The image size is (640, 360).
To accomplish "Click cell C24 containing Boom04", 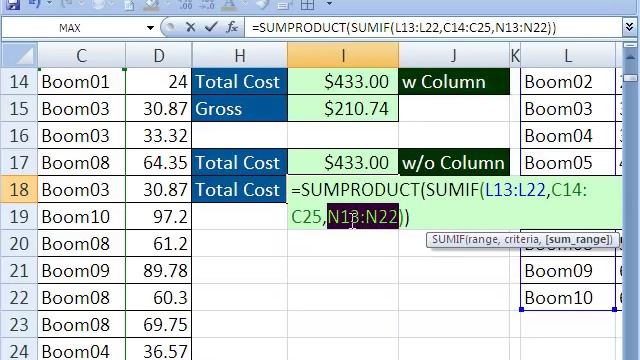I will point(81,350).
